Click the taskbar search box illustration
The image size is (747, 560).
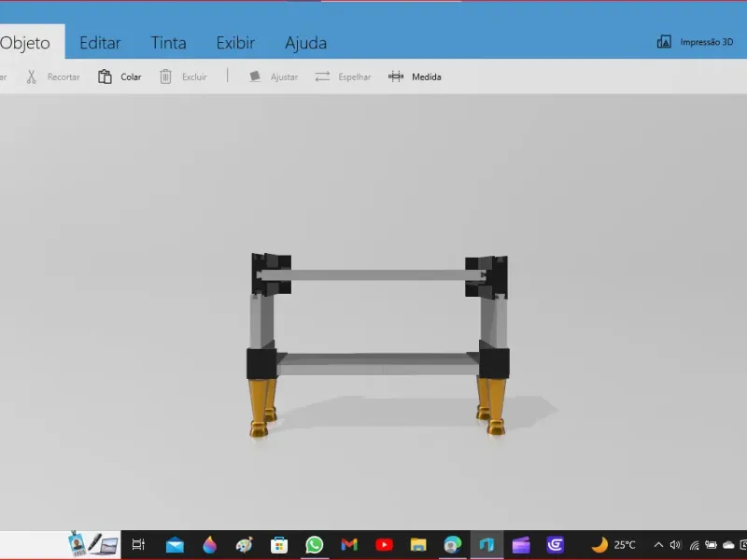click(x=92, y=544)
